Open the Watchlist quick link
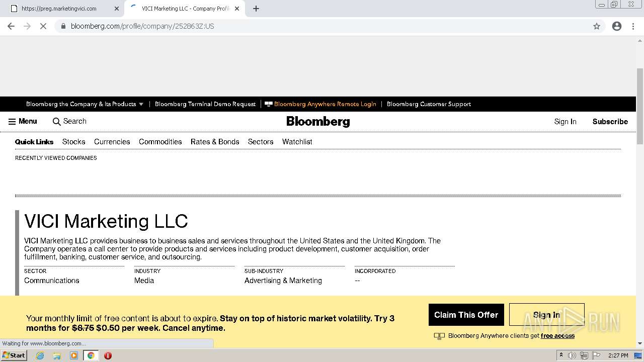 pyautogui.click(x=297, y=142)
